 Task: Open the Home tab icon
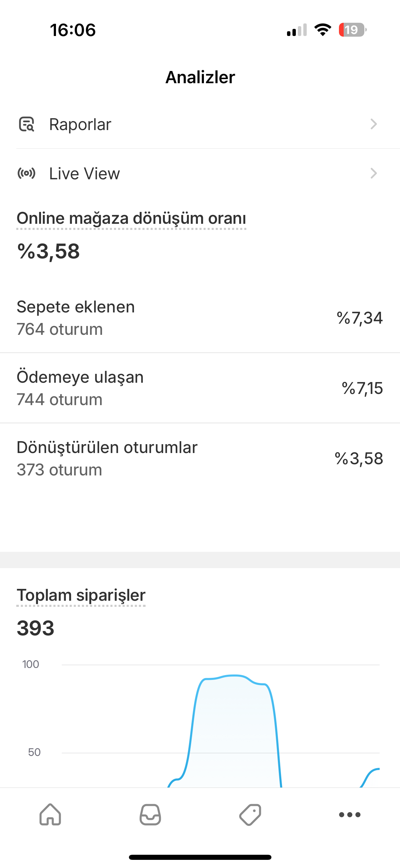tap(50, 814)
